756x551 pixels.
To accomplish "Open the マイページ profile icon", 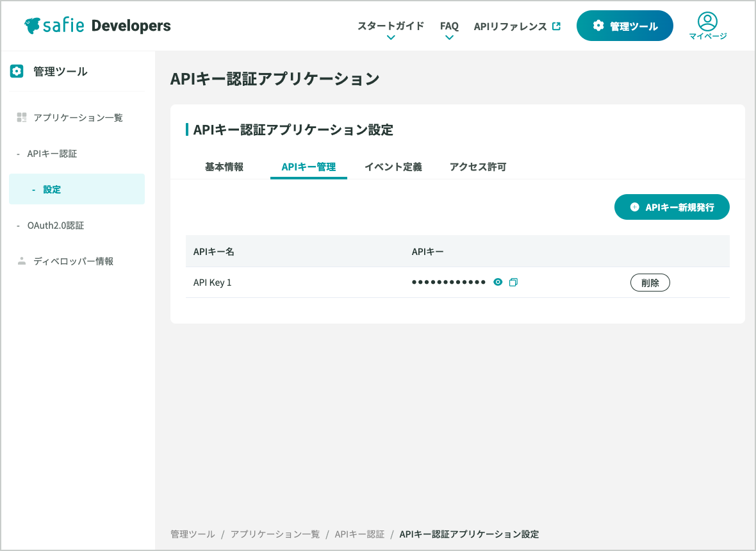I will click(707, 21).
